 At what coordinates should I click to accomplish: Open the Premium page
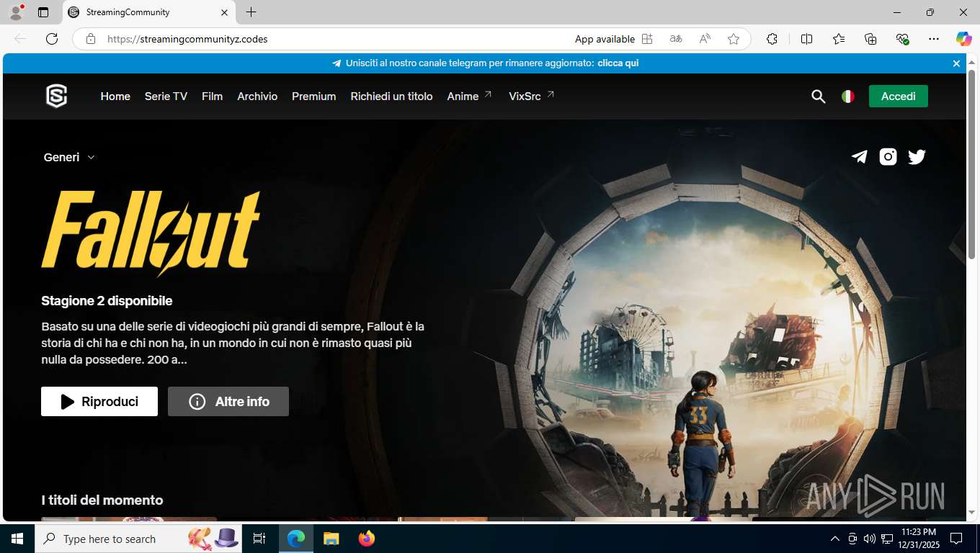click(313, 96)
